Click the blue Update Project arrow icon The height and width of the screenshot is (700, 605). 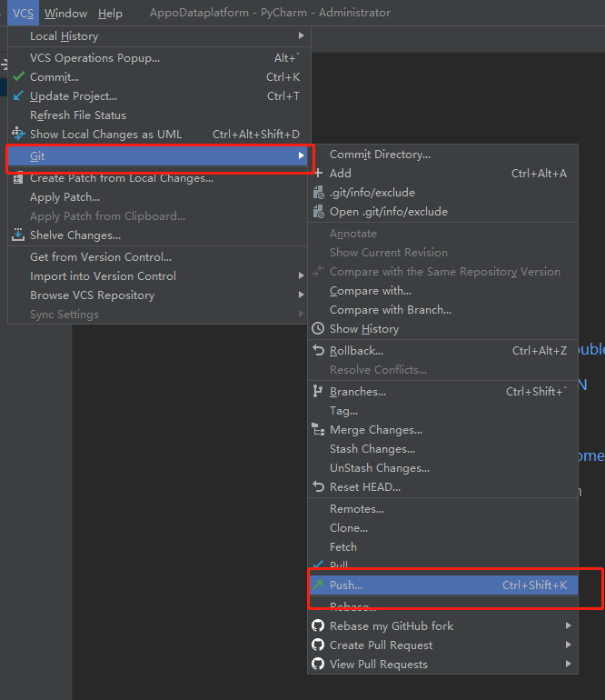pyautogui.click(x=18, y=96)
